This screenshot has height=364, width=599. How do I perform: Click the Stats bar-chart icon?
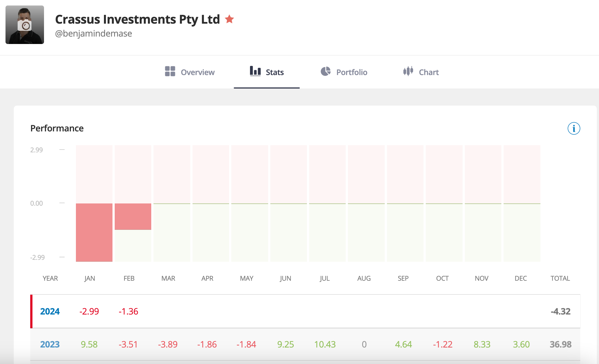pyautogui.click(x=255, y=71)
